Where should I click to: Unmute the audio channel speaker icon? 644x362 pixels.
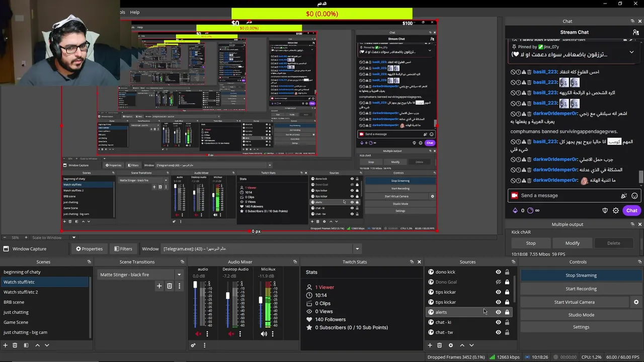pos(198,334)
